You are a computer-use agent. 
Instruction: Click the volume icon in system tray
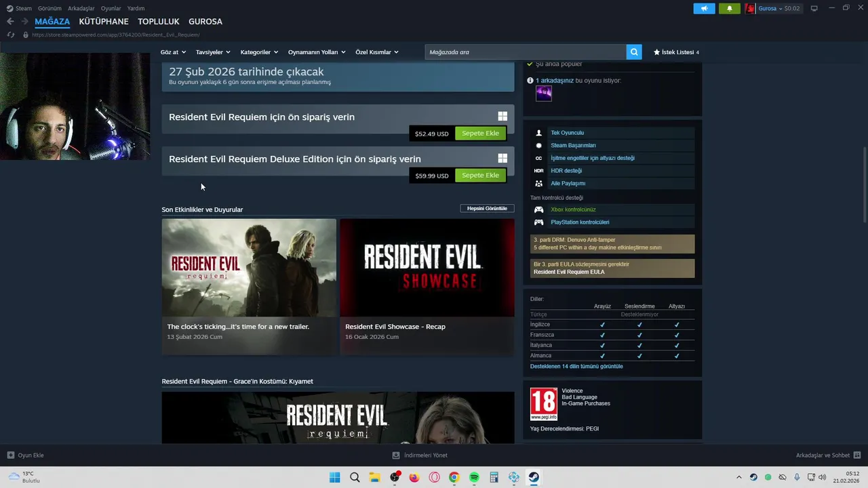pos(823,477)
